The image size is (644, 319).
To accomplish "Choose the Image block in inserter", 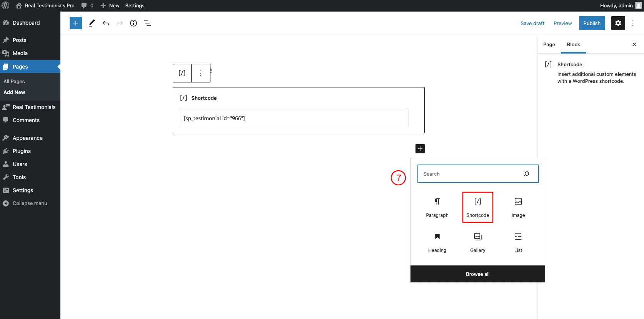I will [518, 207].
